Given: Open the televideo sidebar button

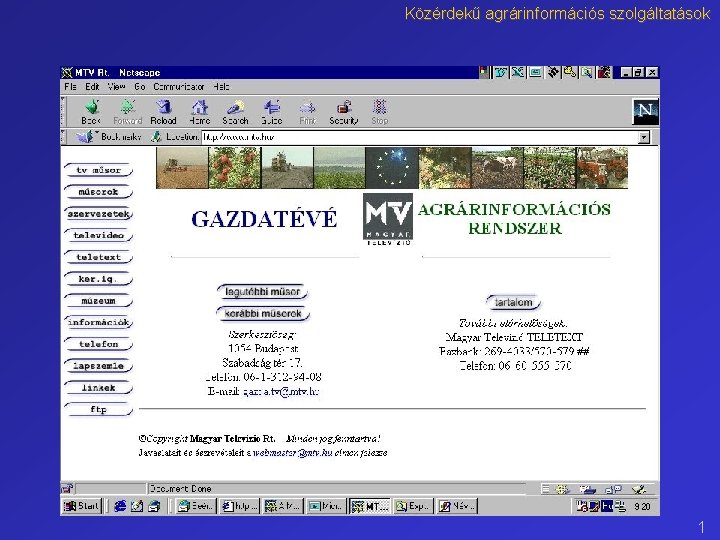Looking at the screenshot, I should coord(98,236).
